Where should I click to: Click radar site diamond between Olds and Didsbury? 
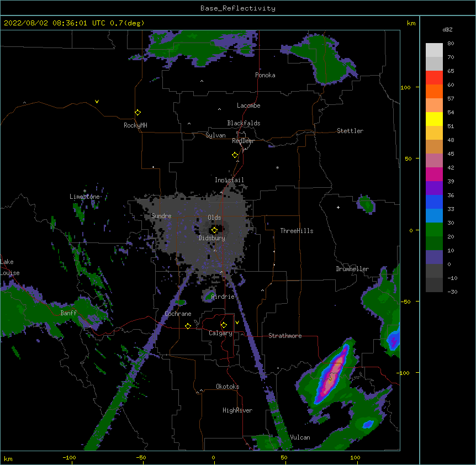[x=214, y=230]
